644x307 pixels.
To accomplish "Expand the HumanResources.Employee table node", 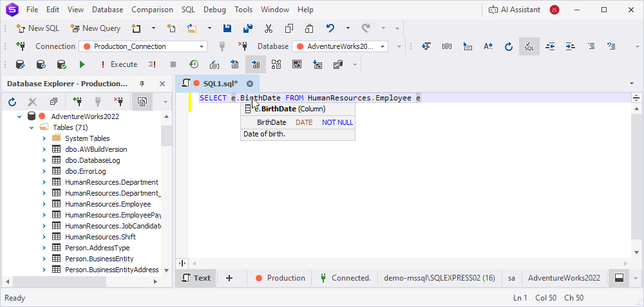I will 44,204.
